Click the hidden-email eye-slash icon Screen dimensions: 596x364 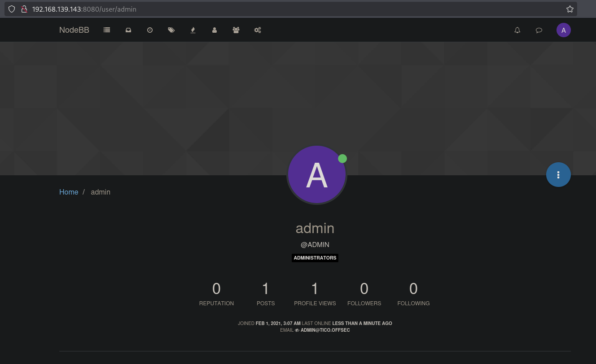(x=297, y=330)
